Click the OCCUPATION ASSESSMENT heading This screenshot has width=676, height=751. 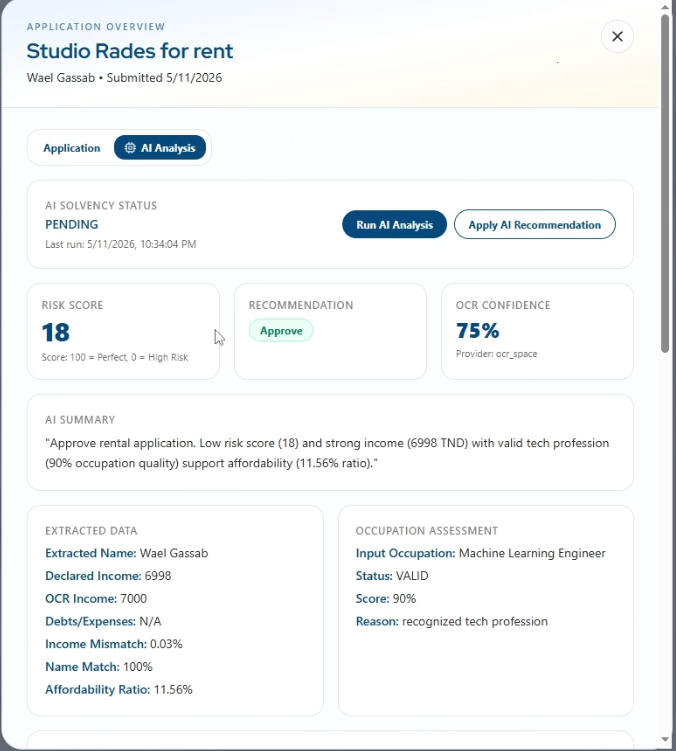pyautogui.click(x=426, y=531)
